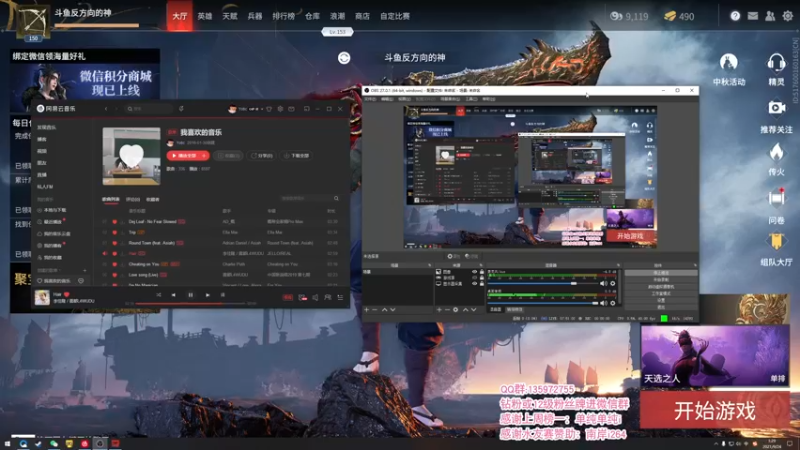Pop out the OBS audio mixer dock

(x=618, y=265)
